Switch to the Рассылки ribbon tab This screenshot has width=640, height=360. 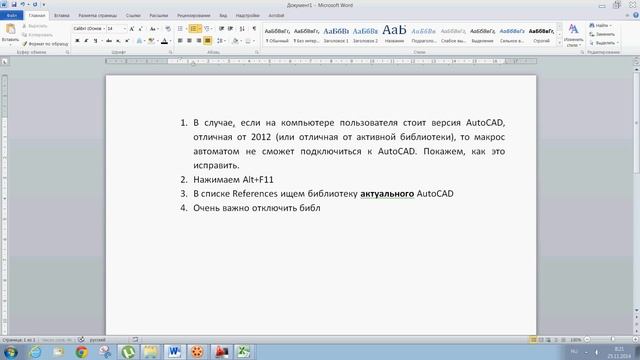158,16
